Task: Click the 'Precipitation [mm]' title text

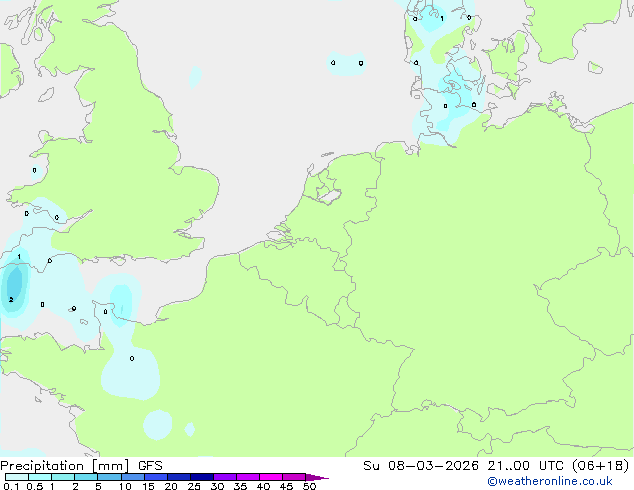Action: pyautogui.click(x=65, y=466)
